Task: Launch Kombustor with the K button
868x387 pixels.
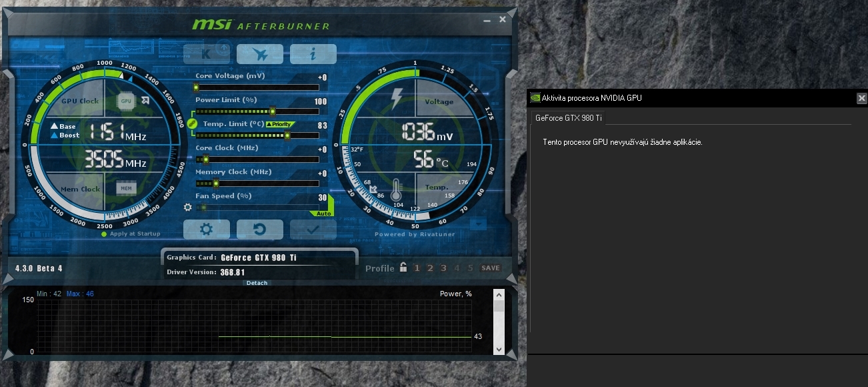Action: click(x=207, y=54)
